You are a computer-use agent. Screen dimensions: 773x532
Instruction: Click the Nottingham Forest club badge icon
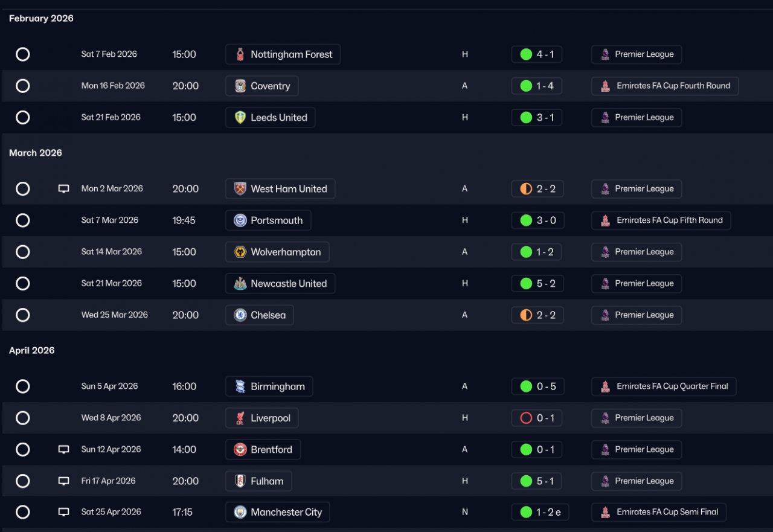[240, 54]
